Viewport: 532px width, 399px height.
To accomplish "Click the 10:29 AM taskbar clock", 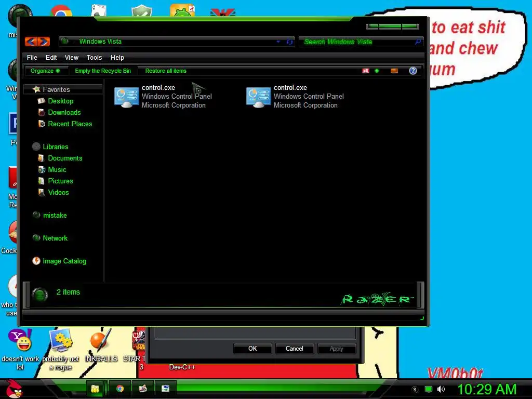I will tap(487, 389).
